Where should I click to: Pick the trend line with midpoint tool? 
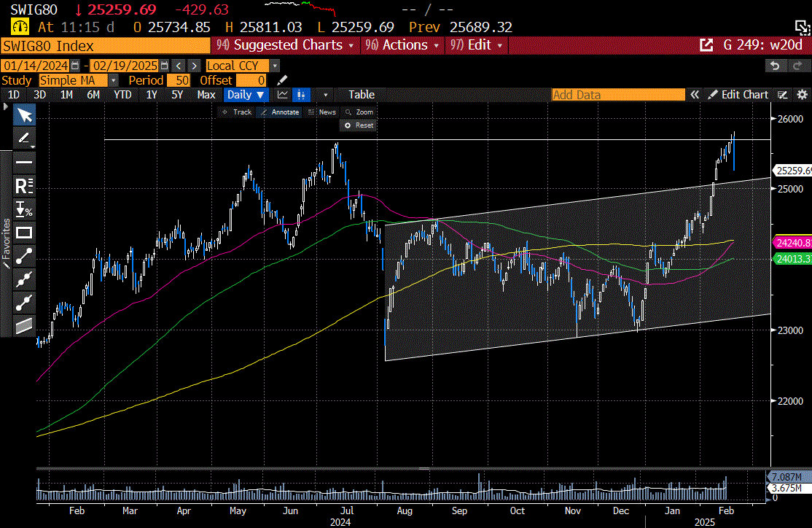point(24,280)
